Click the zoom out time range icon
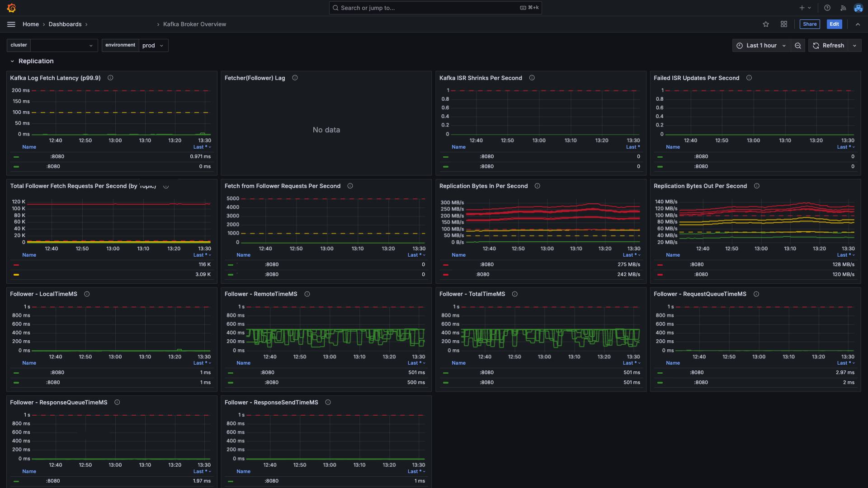 [798, 46]
